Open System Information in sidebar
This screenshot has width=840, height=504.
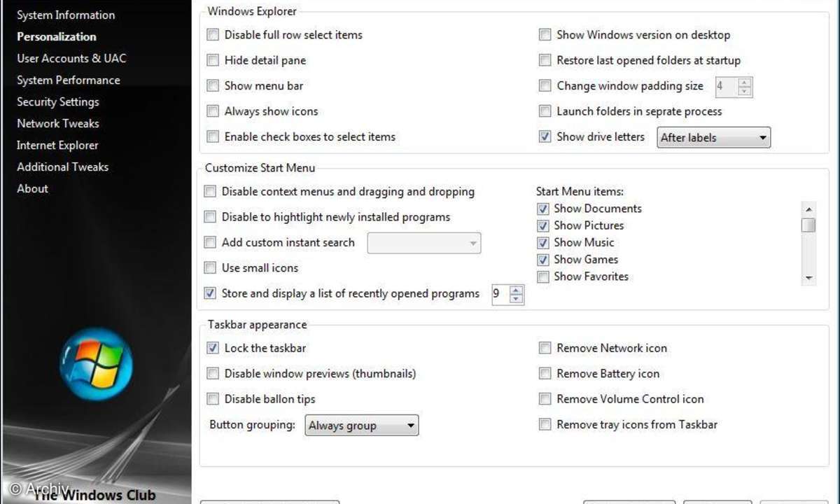pyautogui.click(x=66, y=15)
